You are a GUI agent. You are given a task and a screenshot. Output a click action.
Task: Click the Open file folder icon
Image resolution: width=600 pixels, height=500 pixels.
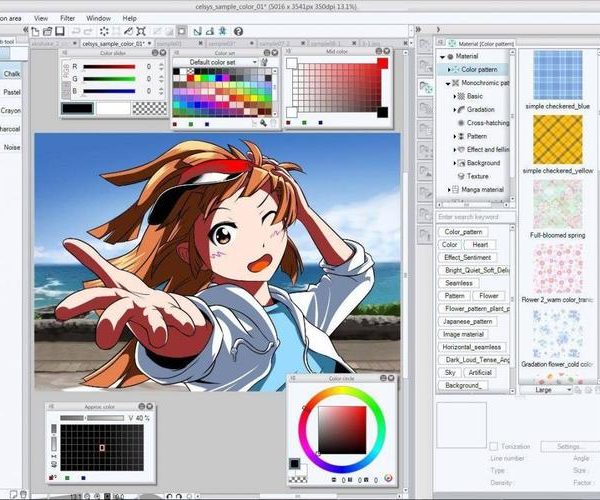(47, 32)
